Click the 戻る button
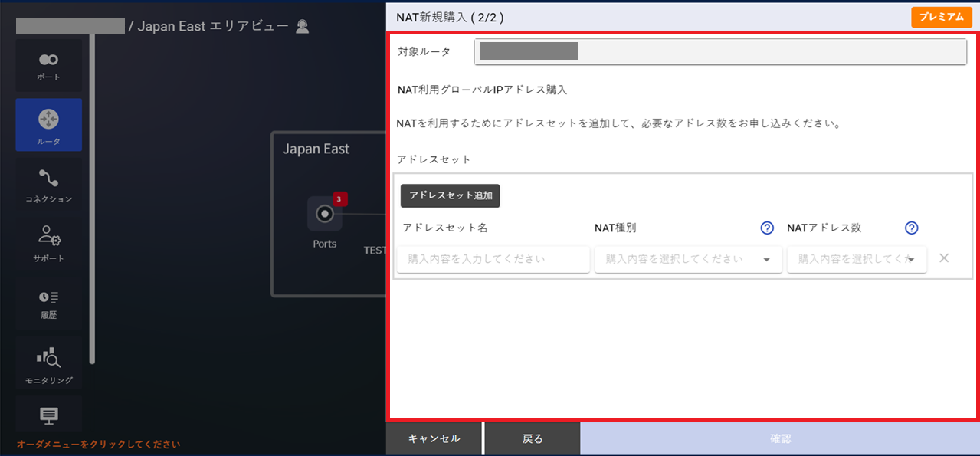Screen dimensions: 980x456 tap(533, 438)
